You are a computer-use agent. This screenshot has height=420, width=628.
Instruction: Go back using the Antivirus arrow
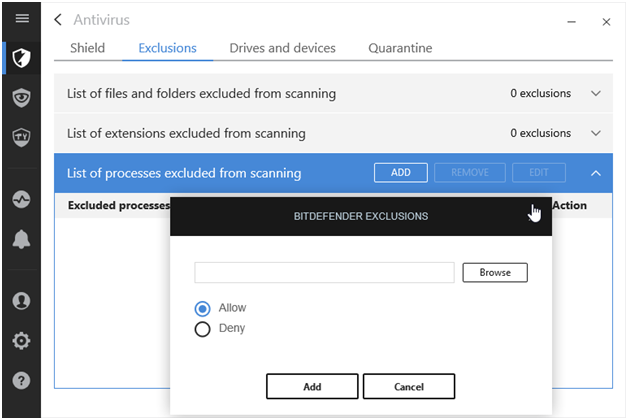(x=58, y=20)
